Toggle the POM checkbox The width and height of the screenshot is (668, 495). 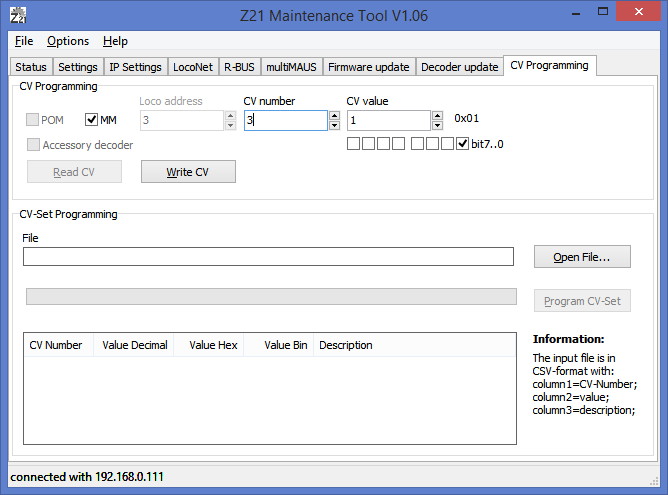(32, 120)
